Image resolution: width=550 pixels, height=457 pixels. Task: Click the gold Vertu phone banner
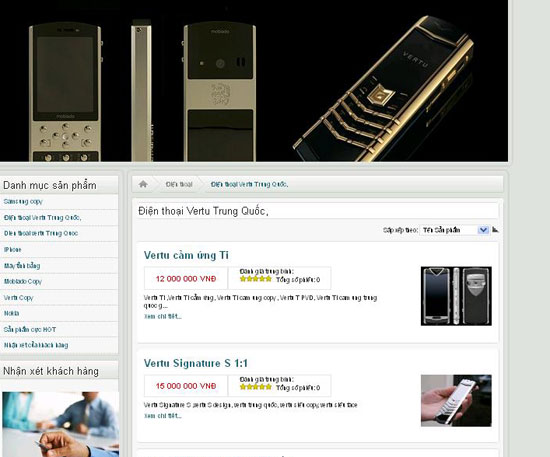(x=384, y=89)
